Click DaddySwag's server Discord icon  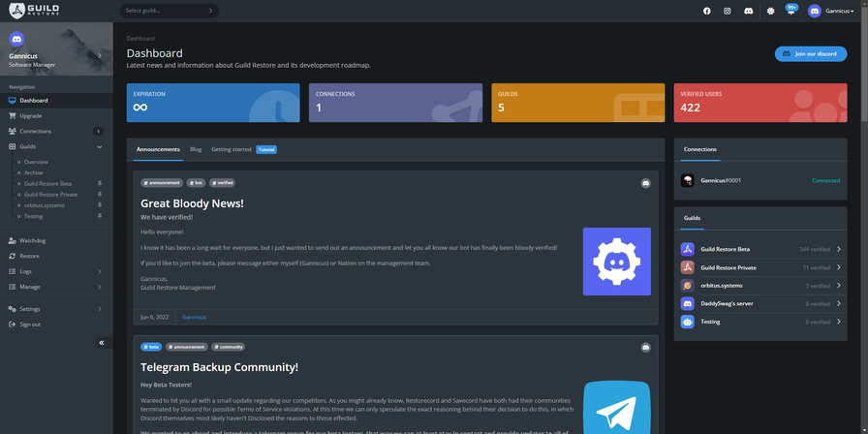click(x=688, y=303)
